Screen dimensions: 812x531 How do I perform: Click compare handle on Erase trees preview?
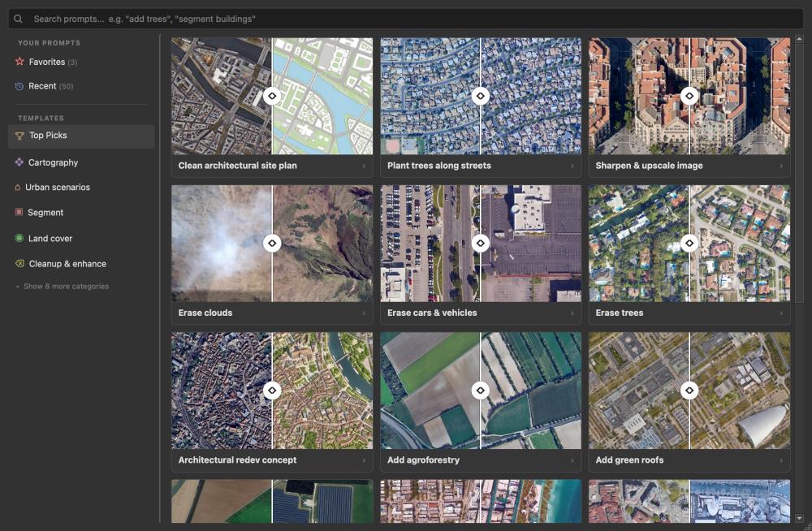pos(689,243)
